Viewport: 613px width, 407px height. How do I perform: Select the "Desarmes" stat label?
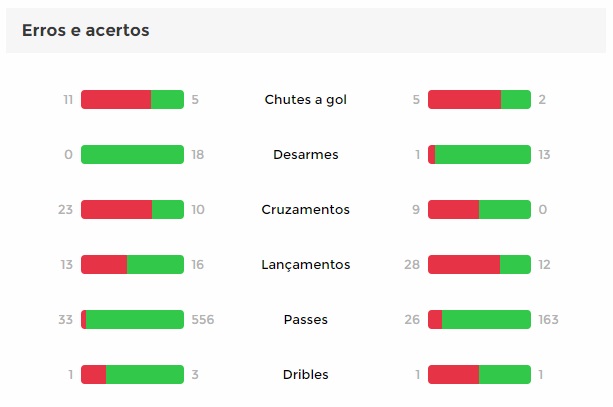point(306,155)
